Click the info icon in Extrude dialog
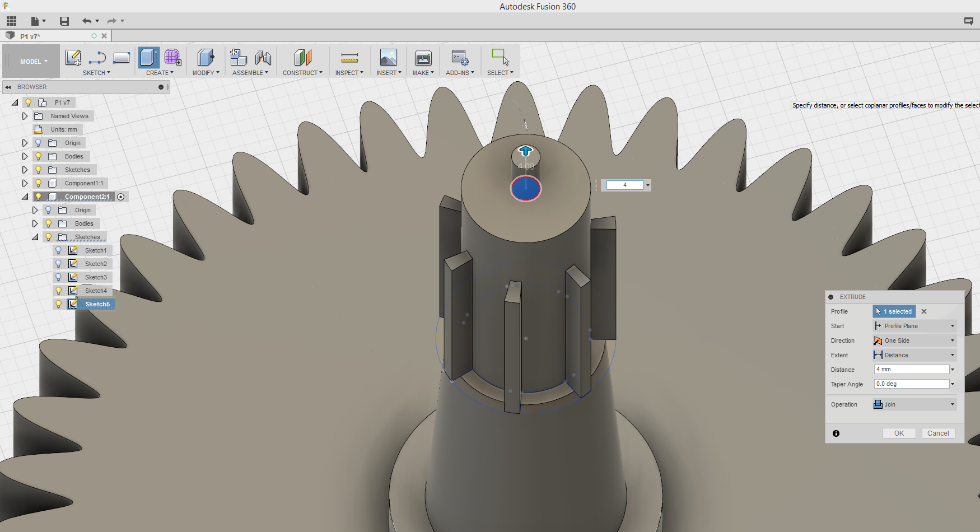The image size is (980, 532). click(x=836, y=433)
